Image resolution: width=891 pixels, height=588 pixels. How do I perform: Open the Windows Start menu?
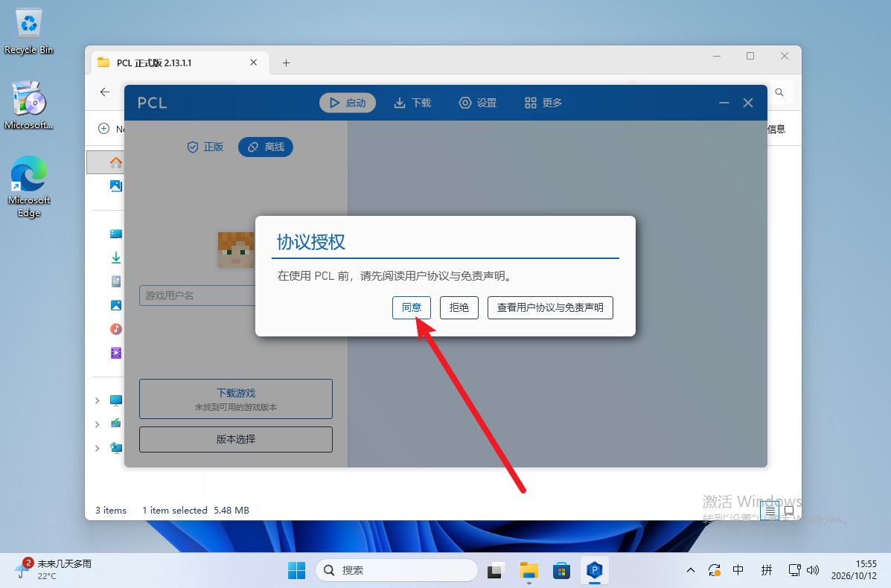296,570
